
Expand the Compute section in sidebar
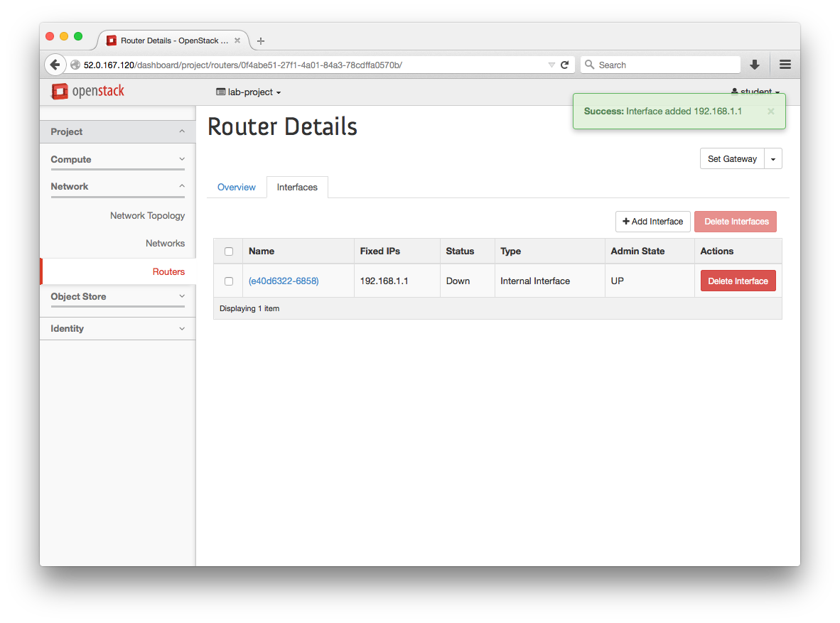[x=117, y=159]
